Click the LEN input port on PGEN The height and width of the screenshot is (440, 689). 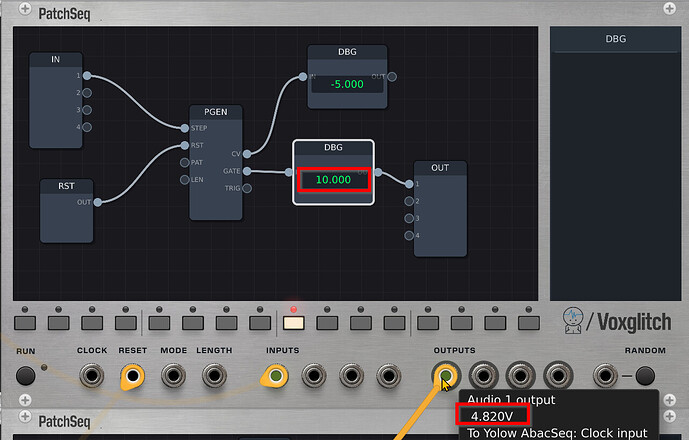coord(185,179)
